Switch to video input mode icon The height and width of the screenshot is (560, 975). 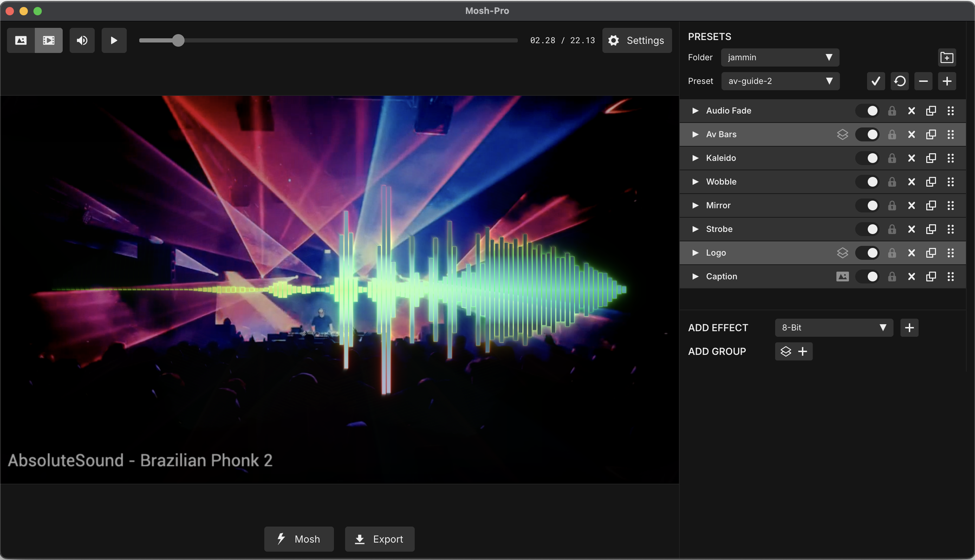[49, 41]
